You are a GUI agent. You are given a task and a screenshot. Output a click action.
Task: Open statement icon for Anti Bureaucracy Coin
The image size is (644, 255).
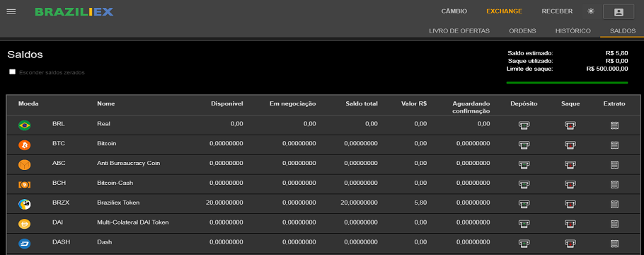(x=614, y=164)
